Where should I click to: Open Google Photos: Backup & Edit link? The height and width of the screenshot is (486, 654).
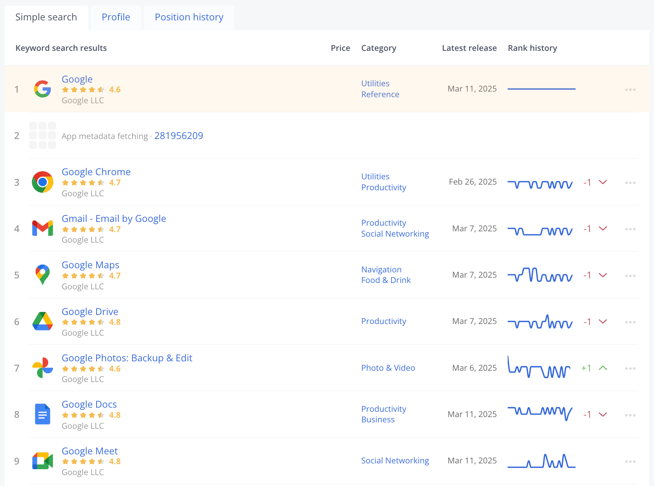(127, 358)
